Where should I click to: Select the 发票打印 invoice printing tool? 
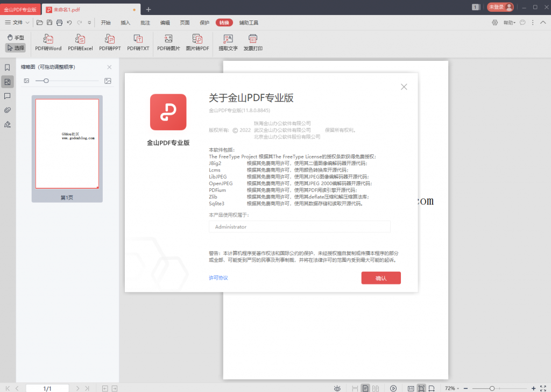click(252, 43)
